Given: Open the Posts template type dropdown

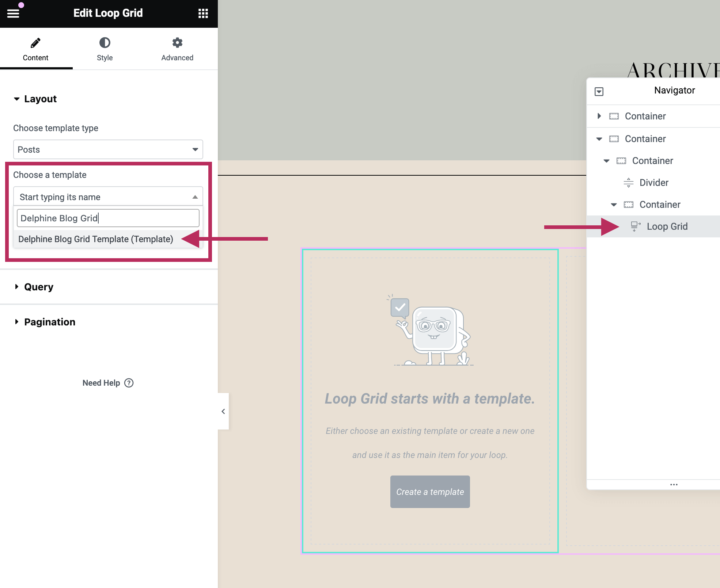Looking at the screenshot, I should 108,150.
